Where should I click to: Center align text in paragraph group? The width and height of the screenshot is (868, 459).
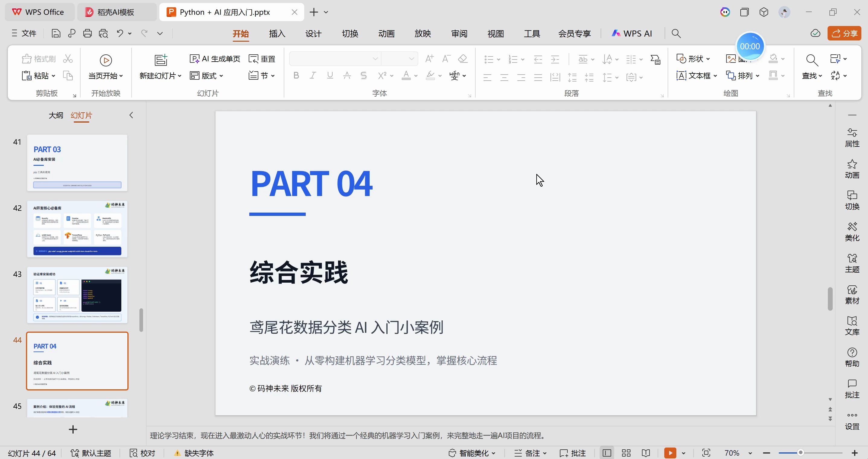click(504, 78)
